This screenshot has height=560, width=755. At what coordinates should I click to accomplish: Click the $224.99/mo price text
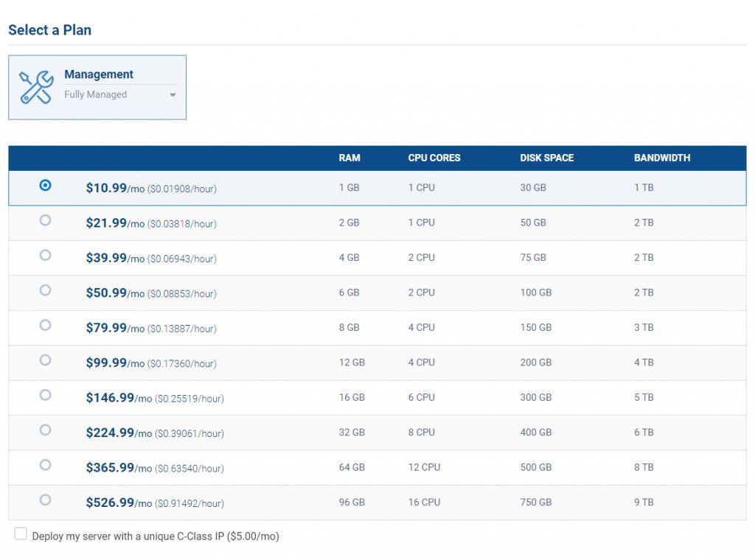pyautogui.click(x=119, y=433)
